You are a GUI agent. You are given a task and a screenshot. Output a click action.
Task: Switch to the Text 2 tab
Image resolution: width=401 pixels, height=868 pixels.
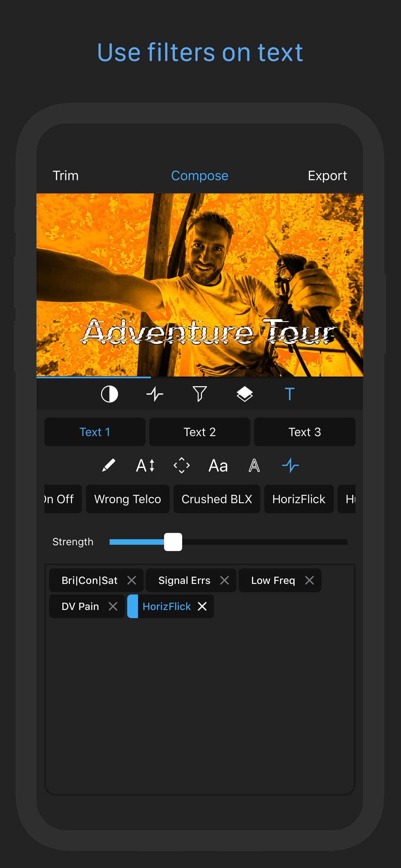point(200,432)
